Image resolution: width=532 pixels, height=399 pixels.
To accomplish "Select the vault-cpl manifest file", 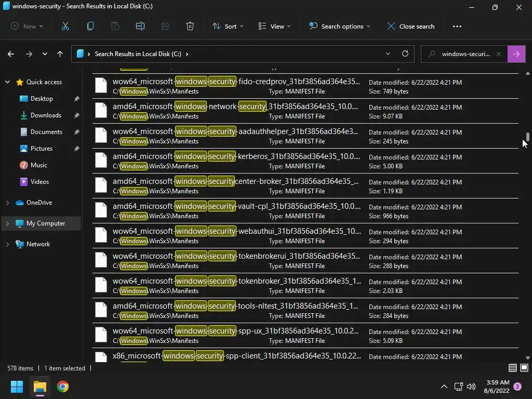I will coord(305,211).
